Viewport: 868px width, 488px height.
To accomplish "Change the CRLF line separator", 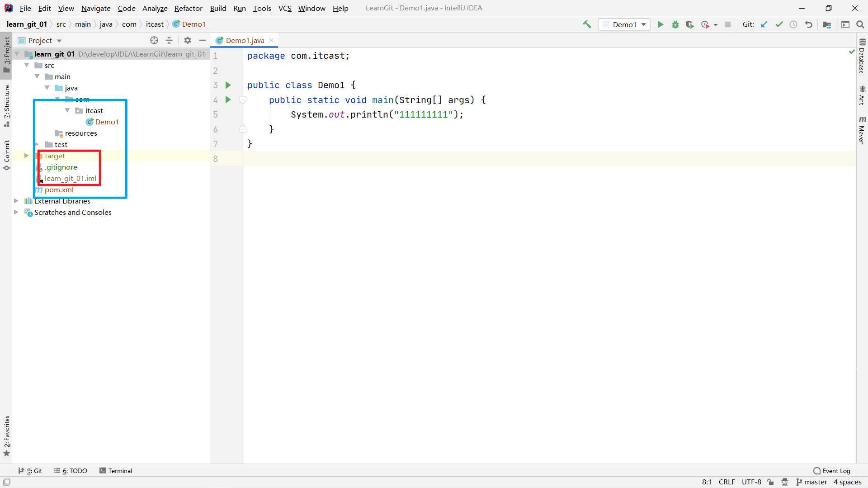I will tap(726, 482).
